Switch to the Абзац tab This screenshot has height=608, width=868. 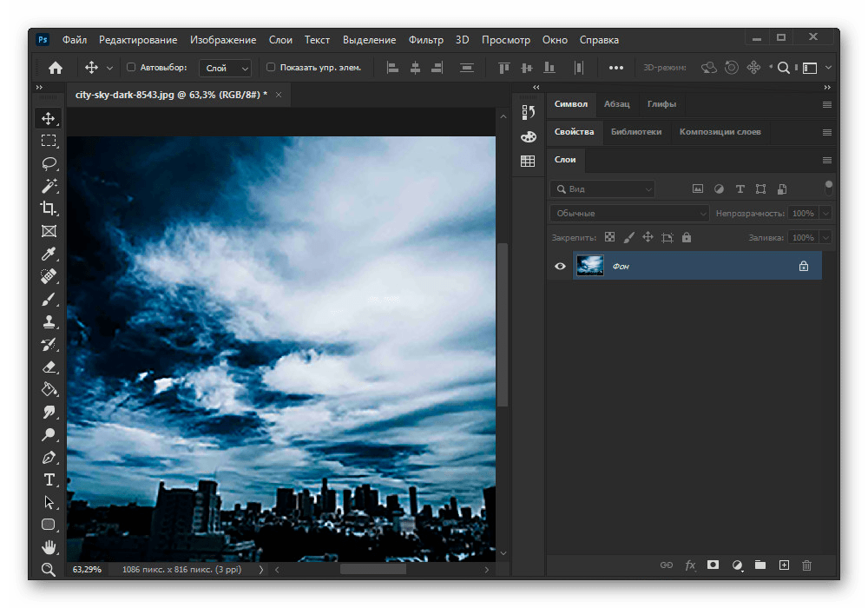pos(616,104)
